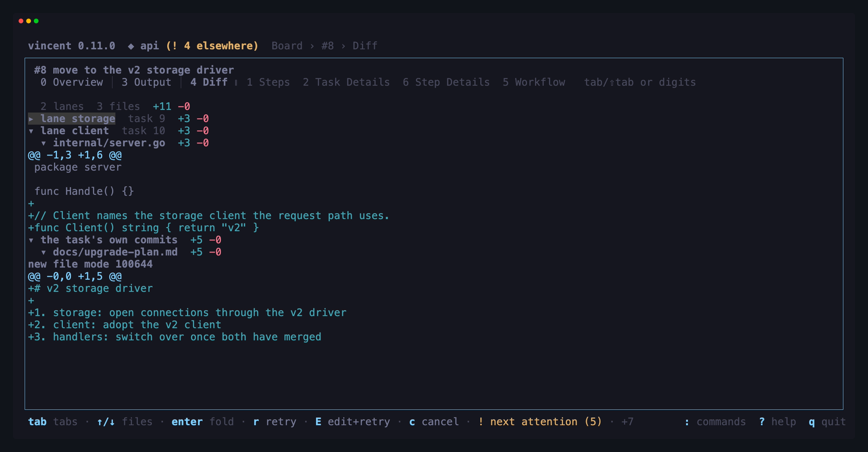The width and height of the screenshot is (868, 452).
Task: Switch to the 0 Overview tab
Action: point(72,82)
